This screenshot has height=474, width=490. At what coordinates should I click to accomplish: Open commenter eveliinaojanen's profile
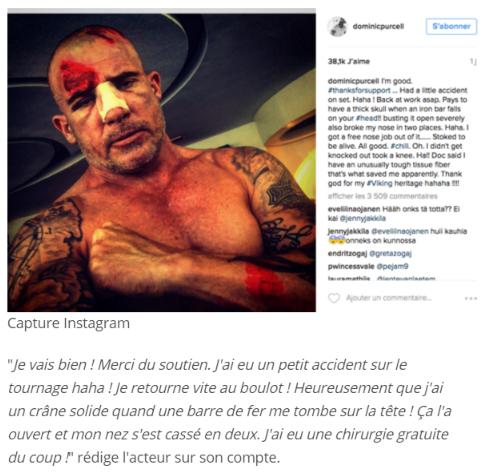pos(354,209)
